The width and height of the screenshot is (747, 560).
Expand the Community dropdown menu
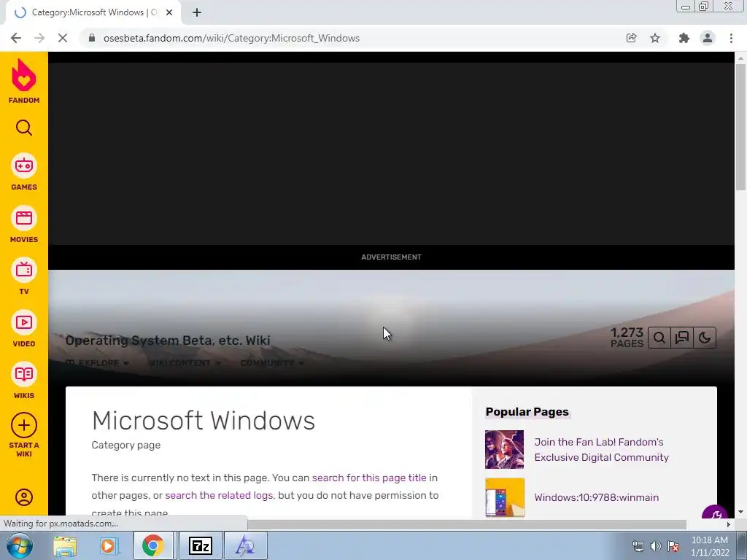[x=272, y=363]
